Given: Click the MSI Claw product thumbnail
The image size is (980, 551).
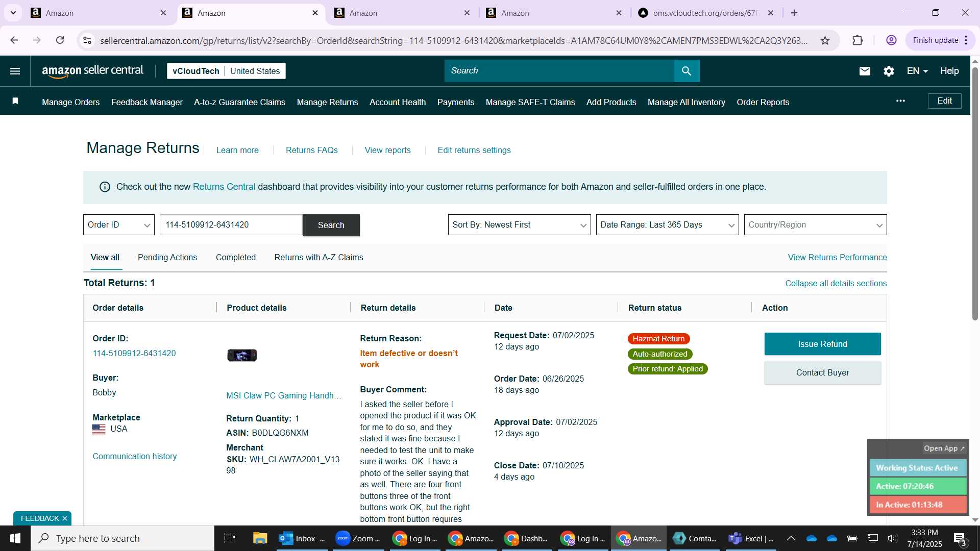Looking at the screenshot, I should [x=242, y=355].
